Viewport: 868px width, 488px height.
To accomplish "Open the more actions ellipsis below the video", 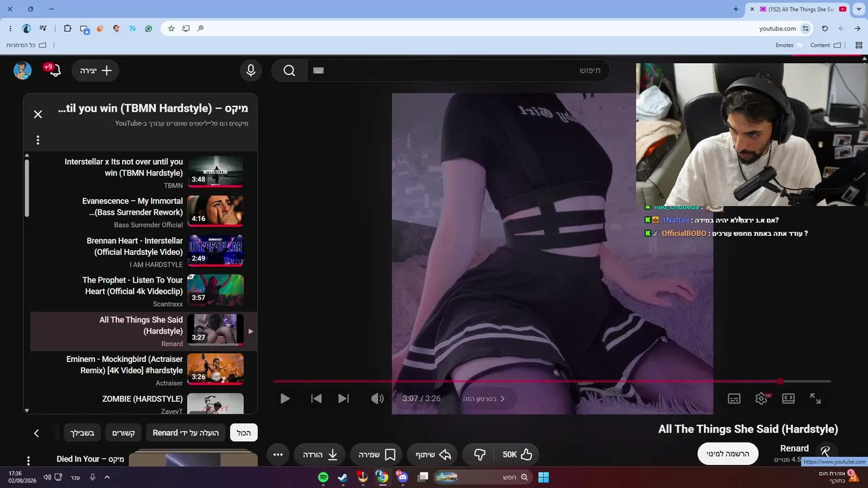I will pos(278,455).
